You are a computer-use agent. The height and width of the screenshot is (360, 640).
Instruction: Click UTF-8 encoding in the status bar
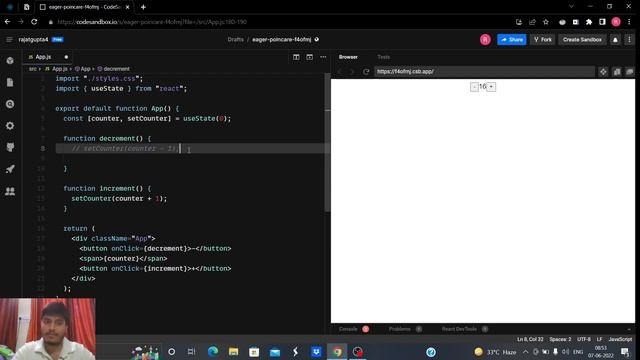tap(584, 339)
